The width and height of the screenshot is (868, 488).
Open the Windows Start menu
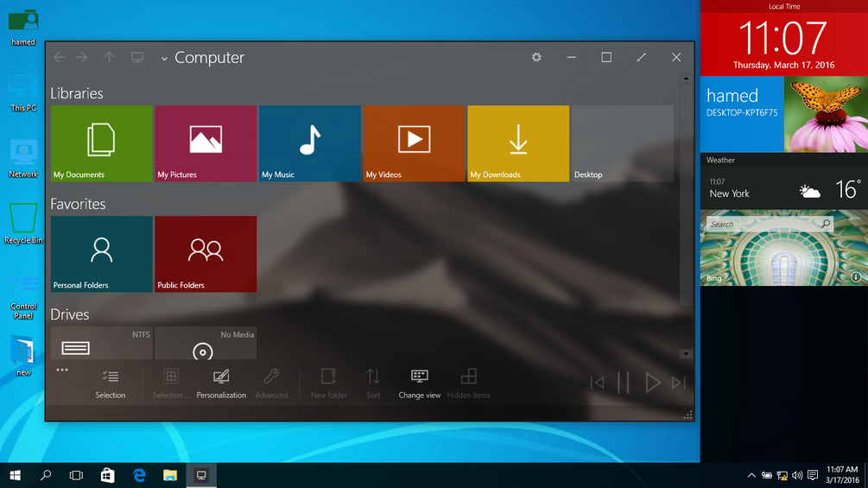click(15, 475)
